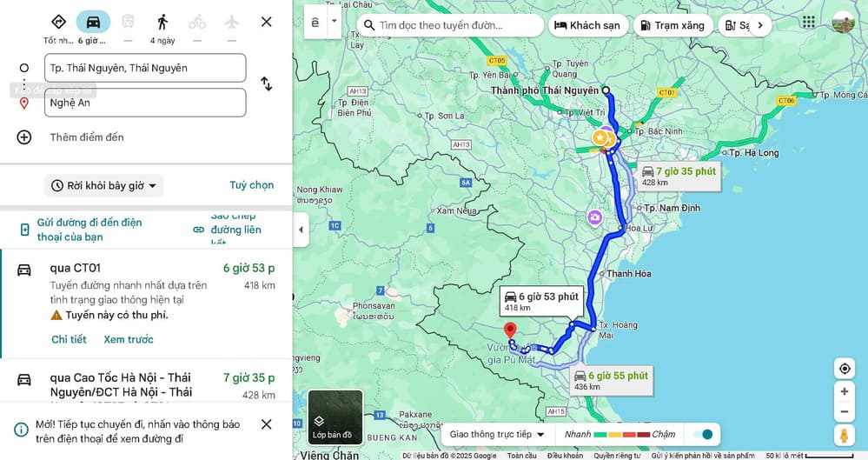The image size is (868, 460).
Task: Open the account profile picture
Action: [843, 22]
